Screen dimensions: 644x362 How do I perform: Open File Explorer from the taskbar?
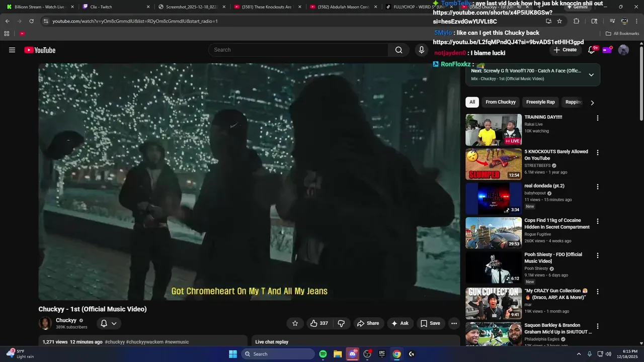(x=338, y=354)
